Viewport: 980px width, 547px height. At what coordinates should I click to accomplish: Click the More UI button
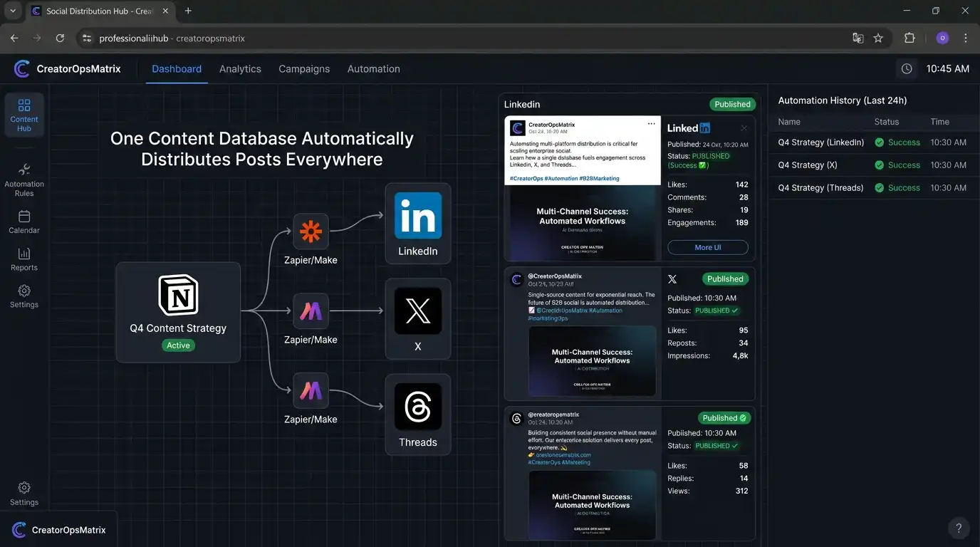tap(708, 247)
